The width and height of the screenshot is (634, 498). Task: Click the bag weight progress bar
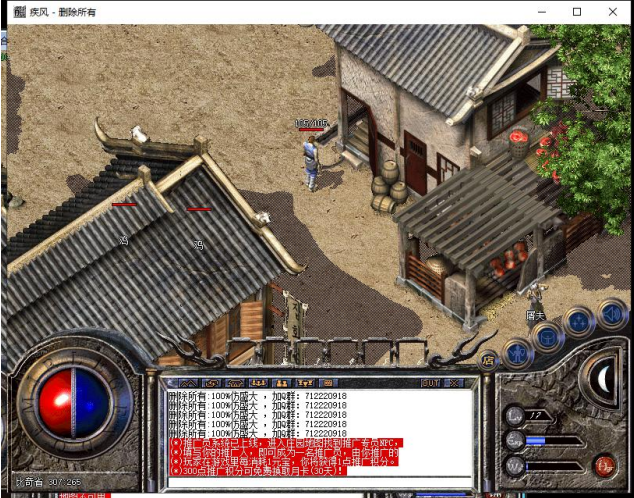tap(554, 466)
